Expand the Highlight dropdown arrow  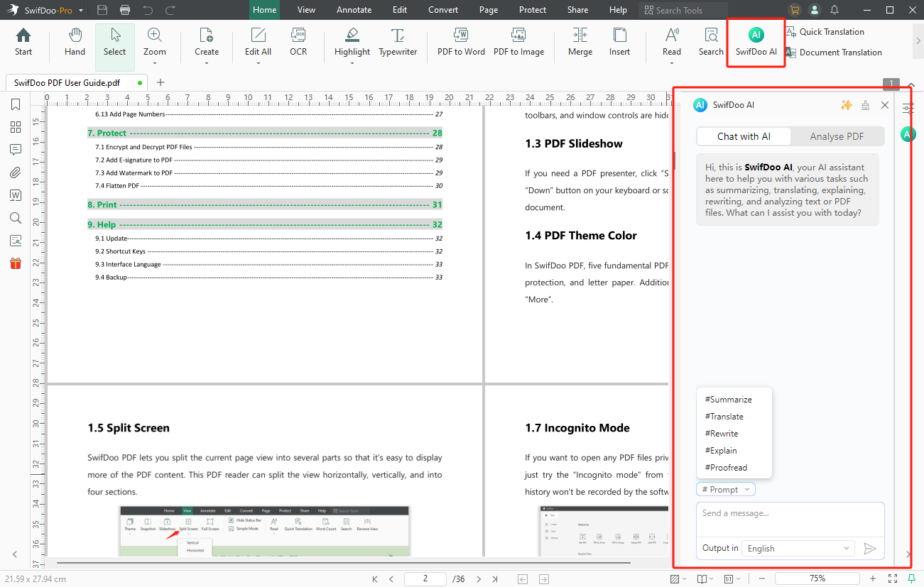pyautogui.click(x=352, y=63)
